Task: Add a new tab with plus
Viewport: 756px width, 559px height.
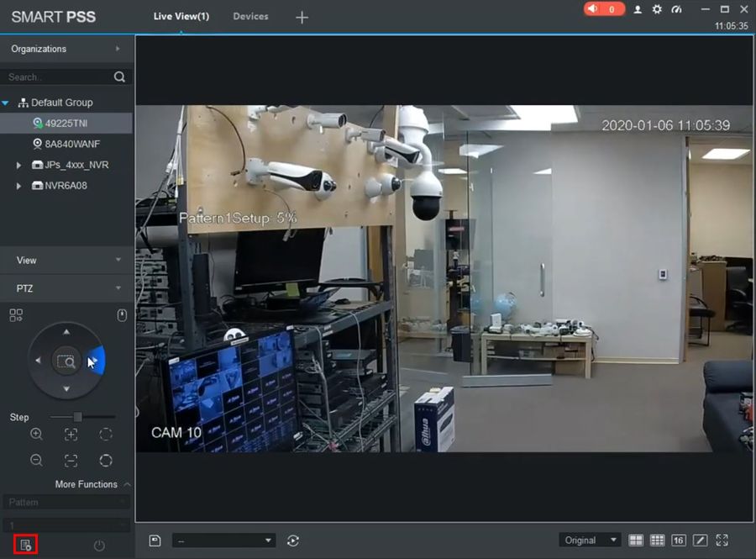Action: pyautogui.click(x=302, y=17)
